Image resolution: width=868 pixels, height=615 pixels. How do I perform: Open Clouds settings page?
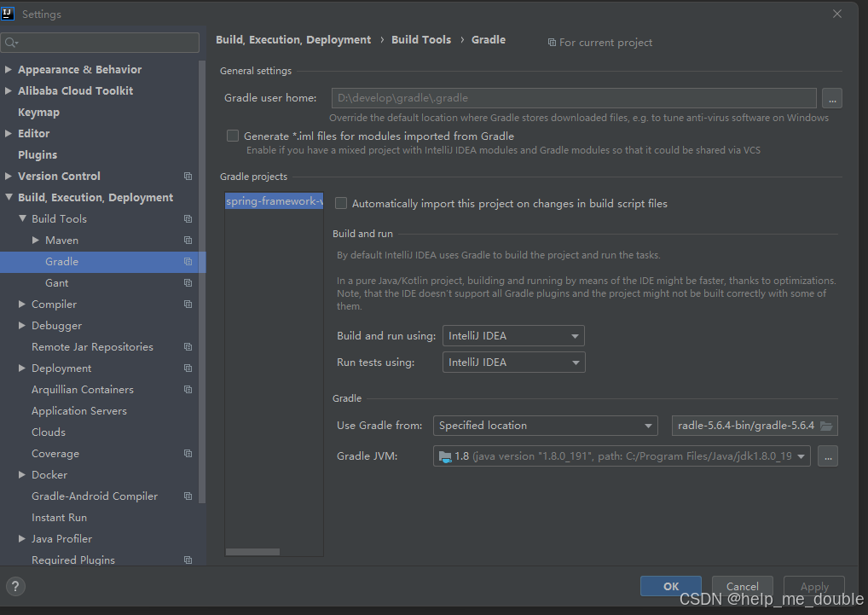coord(49,432)
